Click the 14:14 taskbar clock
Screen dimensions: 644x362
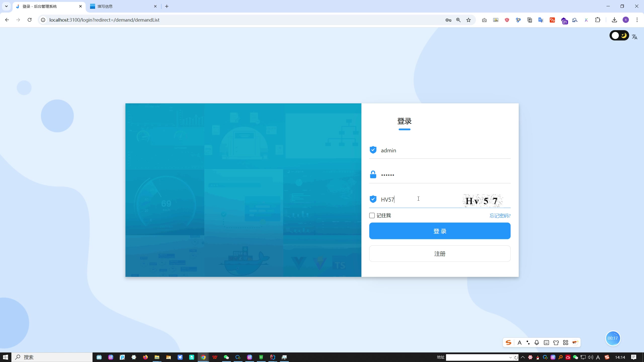coord(620,357)
